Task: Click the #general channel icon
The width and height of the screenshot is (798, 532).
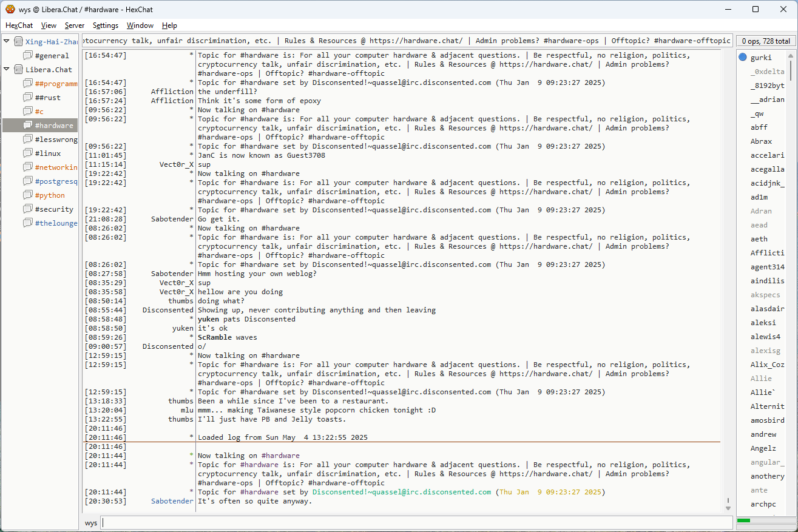Action: tap(28, 56)
